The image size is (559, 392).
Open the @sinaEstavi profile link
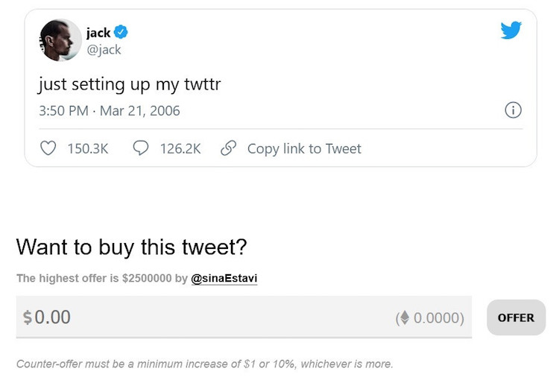(224, 278)
